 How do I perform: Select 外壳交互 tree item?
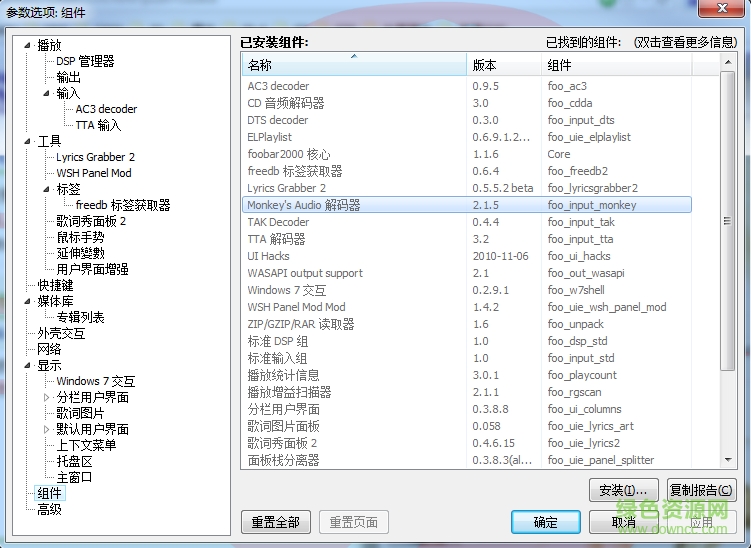(61, 333)
